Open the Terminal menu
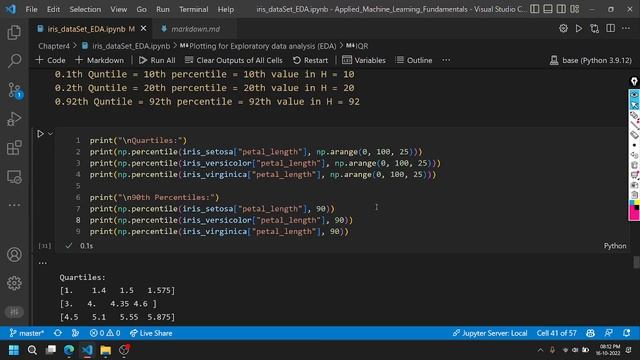This screenshot has width=640, height=360. 194,9
